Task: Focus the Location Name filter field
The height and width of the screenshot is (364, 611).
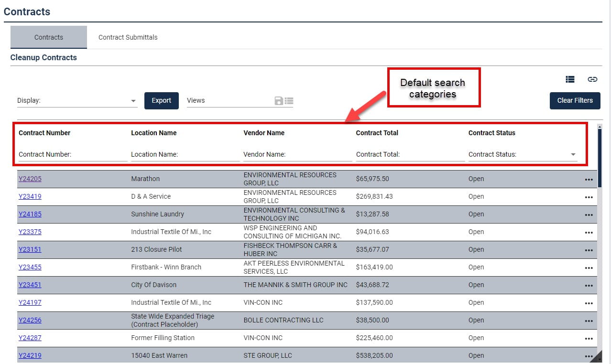Action: pyautogui.click(x=185, y=154)
